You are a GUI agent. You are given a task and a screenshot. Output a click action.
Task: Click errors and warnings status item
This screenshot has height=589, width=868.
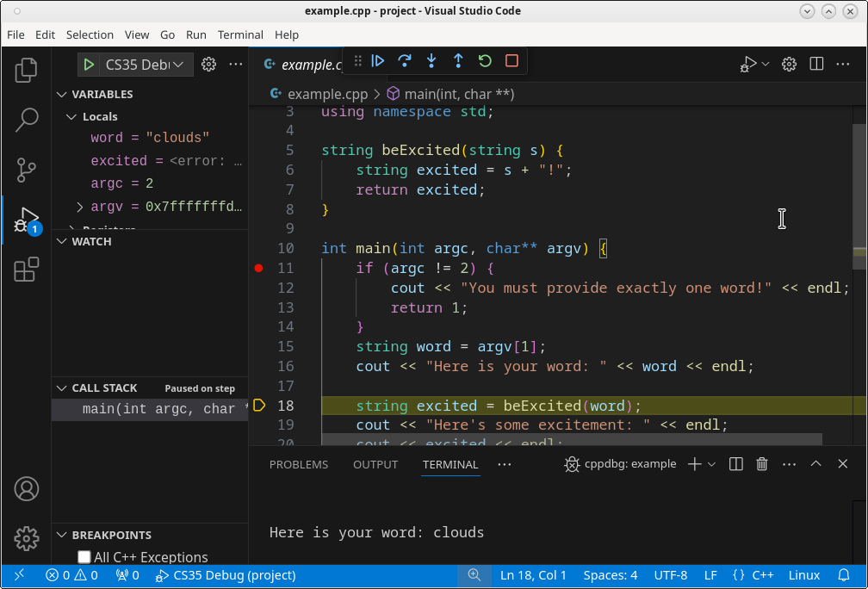pyautogui.click(x=72, y=576)
